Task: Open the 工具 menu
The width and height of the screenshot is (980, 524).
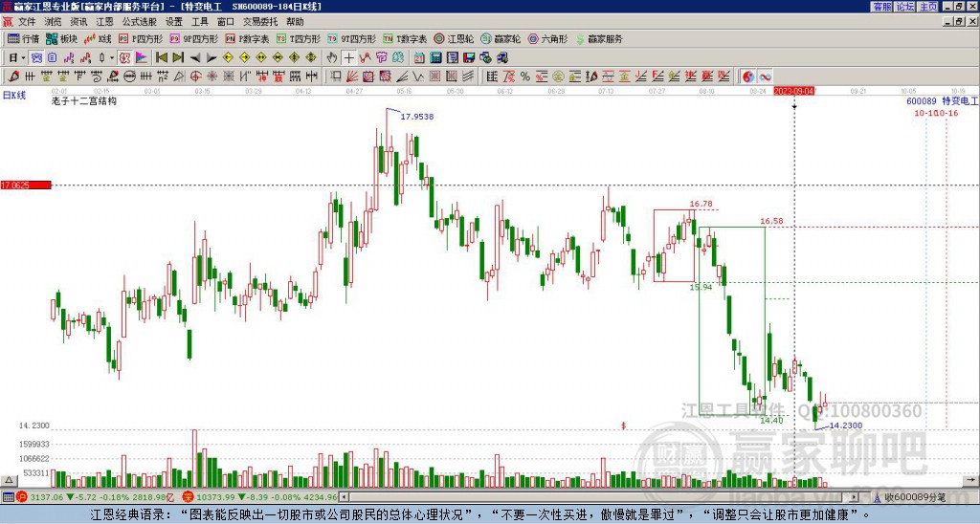Action: (x=200, y=22)
